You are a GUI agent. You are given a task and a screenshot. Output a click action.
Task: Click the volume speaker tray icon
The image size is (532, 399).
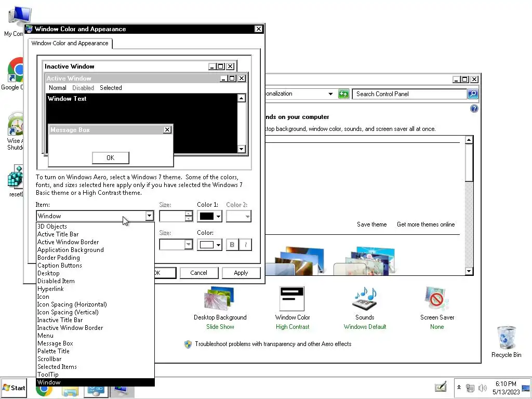482,388
